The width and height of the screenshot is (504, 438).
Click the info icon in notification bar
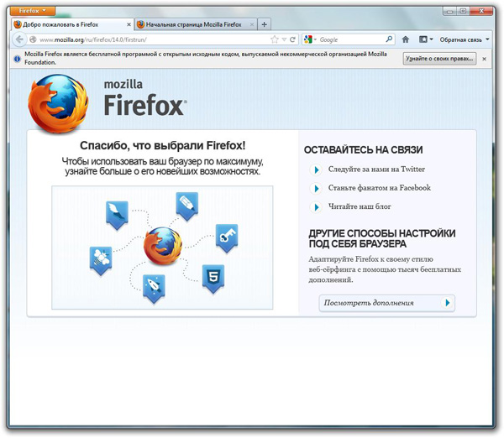tap(18, 59)
